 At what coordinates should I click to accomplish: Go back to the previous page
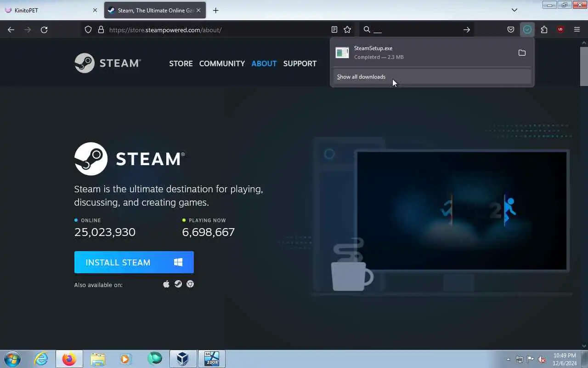tap(11, 30)
